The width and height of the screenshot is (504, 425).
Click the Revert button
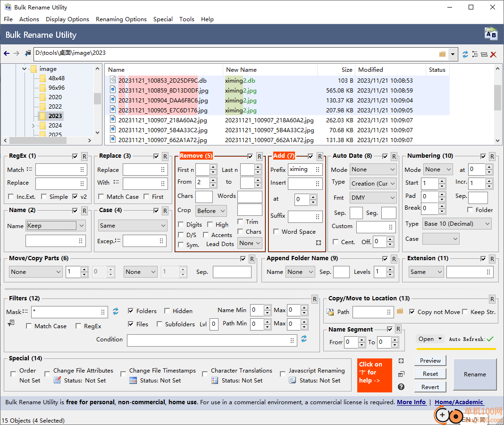tap(430, 387)
